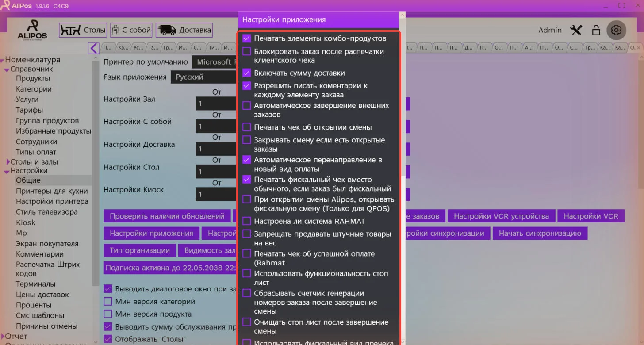Open Столы tables mode
This screenshot has height=345, width=644.
tap(83, 30)
